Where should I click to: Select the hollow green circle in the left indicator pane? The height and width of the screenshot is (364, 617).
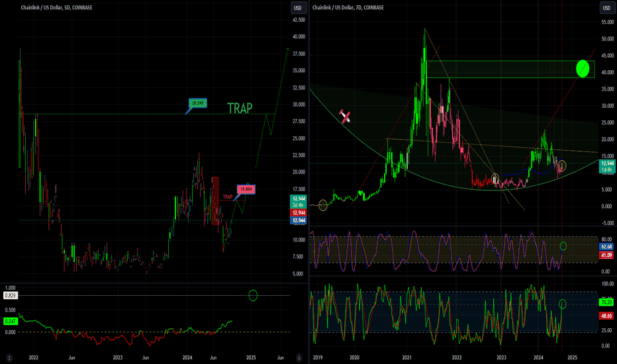253,295
